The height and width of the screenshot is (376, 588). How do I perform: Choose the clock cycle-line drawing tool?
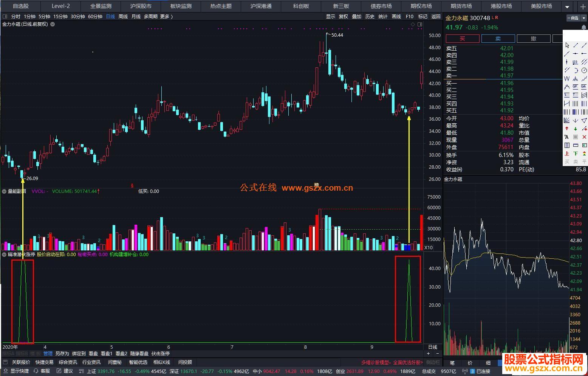(x=584, y=70)
